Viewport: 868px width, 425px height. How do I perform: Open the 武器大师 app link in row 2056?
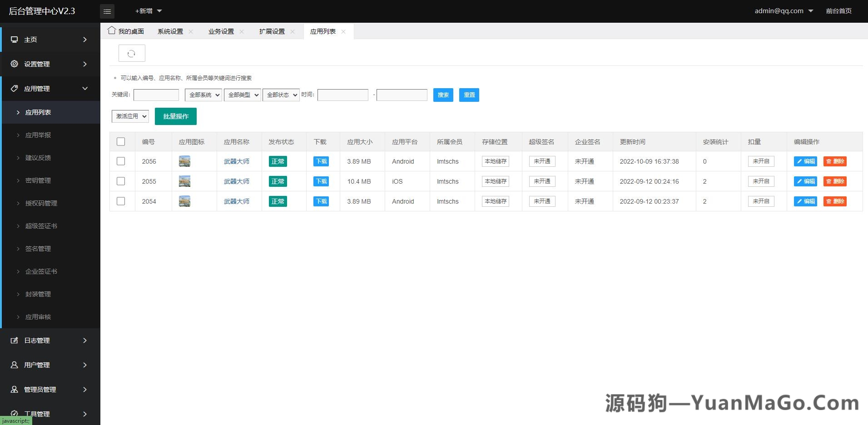click(236, 161)
